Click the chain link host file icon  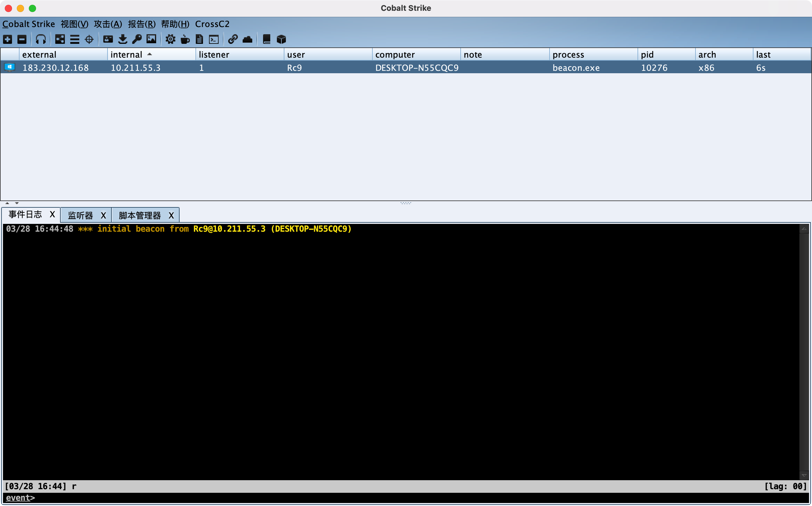[233, 40]
